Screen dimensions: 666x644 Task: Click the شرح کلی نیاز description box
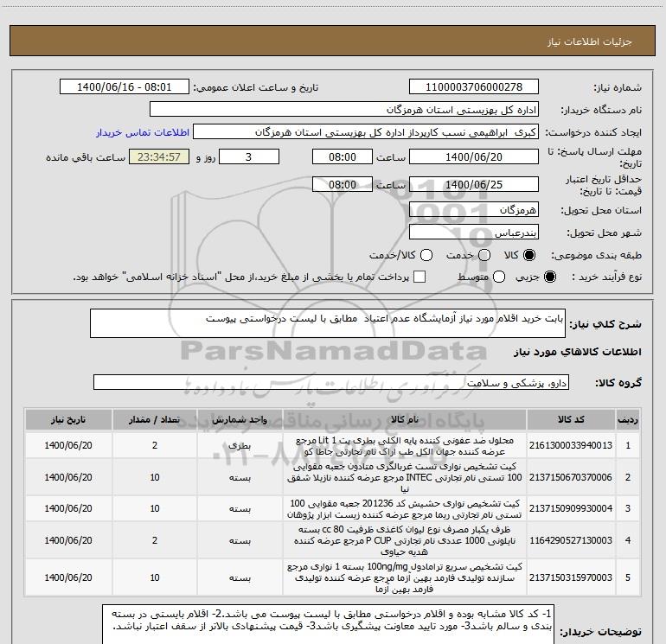[x=328, y=323]
